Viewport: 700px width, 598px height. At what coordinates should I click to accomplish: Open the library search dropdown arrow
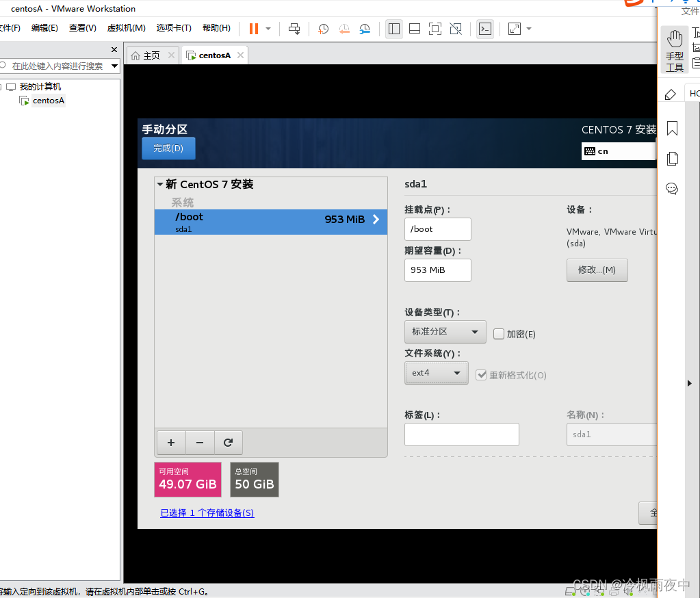click(x=115, y=66)
